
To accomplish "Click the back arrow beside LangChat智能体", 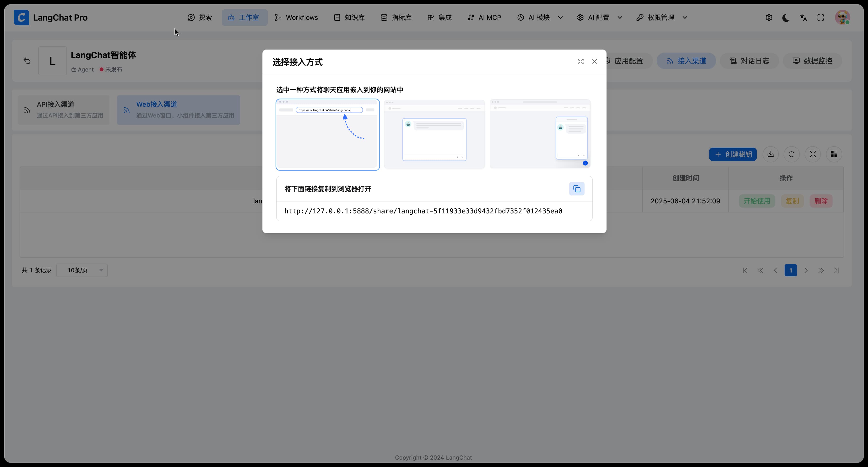I will click(x=27, y=61).
